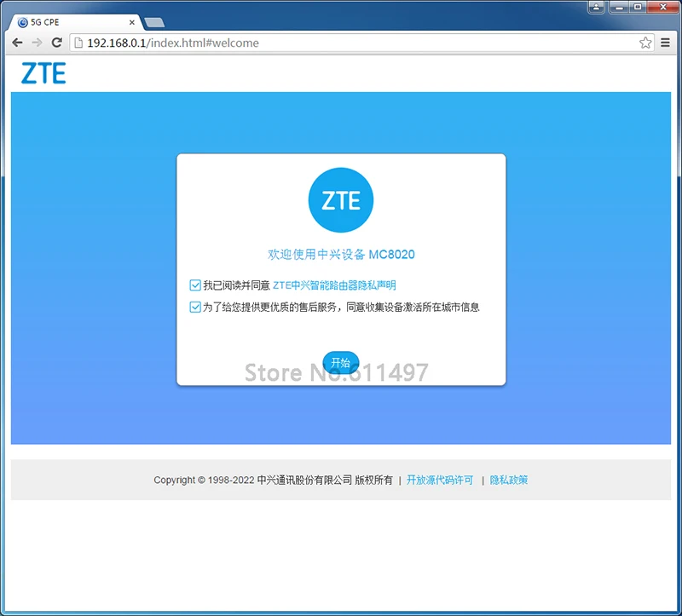Screen dimensions: 682x616
Task: Open ZTE中兴智能路由器隐私声明 link
Action: click(x=334, y=285)
